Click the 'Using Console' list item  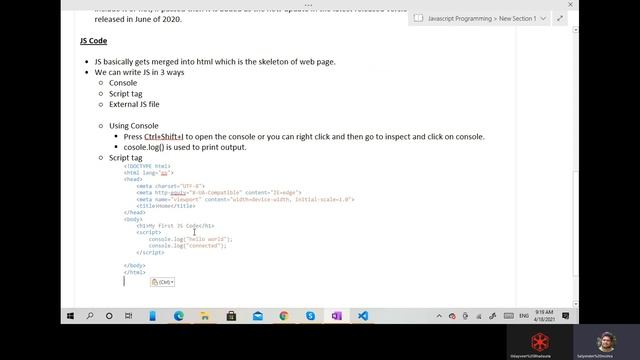point(133,126)
